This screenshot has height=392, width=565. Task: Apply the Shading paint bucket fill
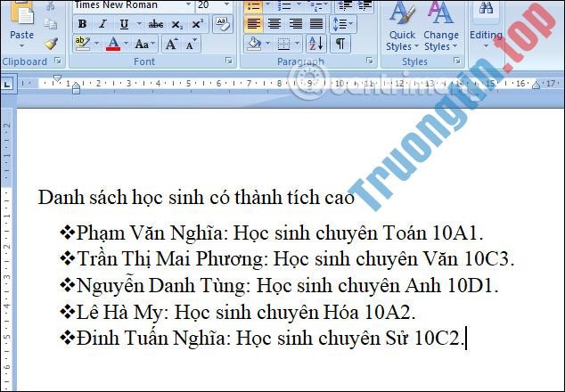point(254,44)
